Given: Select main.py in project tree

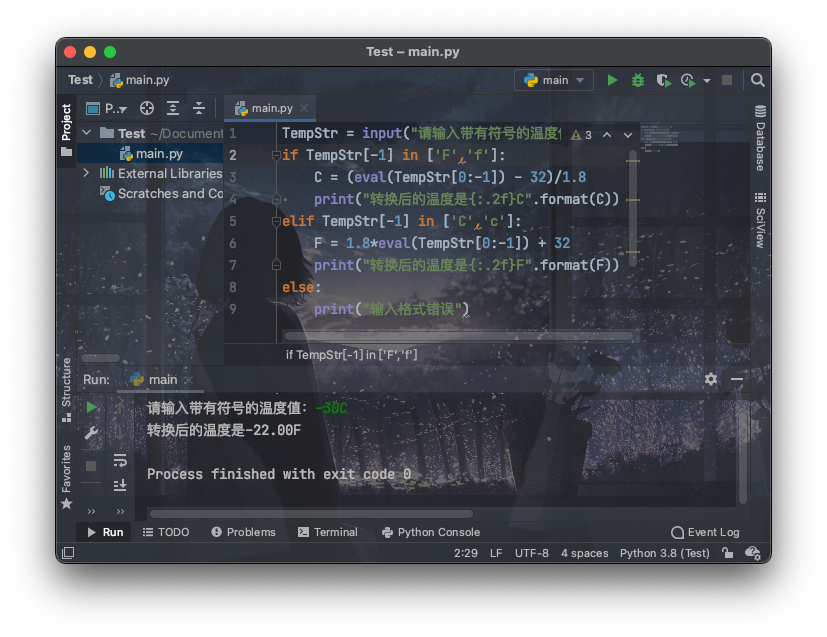Looking at the screenshot, I should tap(159, 153).
